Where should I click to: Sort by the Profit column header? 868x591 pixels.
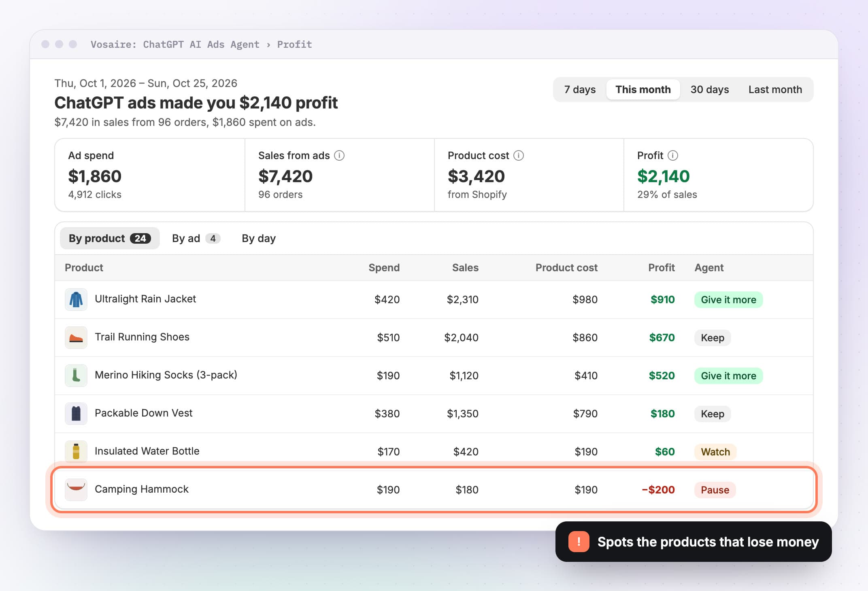click(661, 268)
